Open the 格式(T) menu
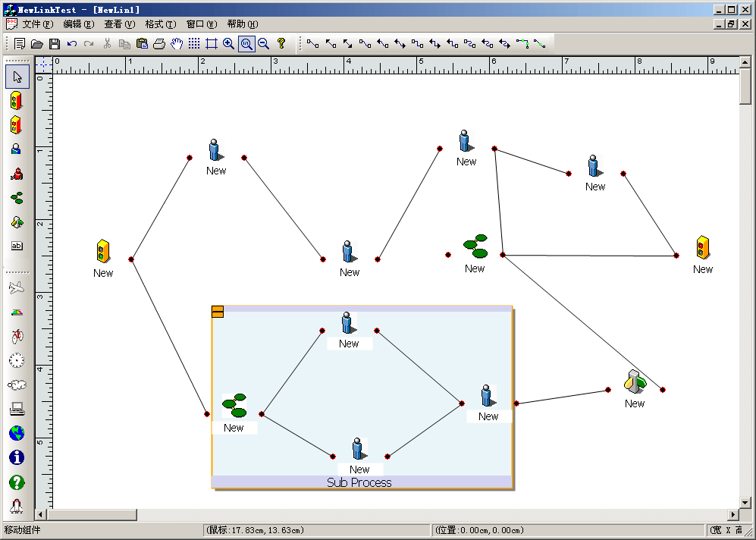Viewport: 756px width, 540px height. (160, 24)
